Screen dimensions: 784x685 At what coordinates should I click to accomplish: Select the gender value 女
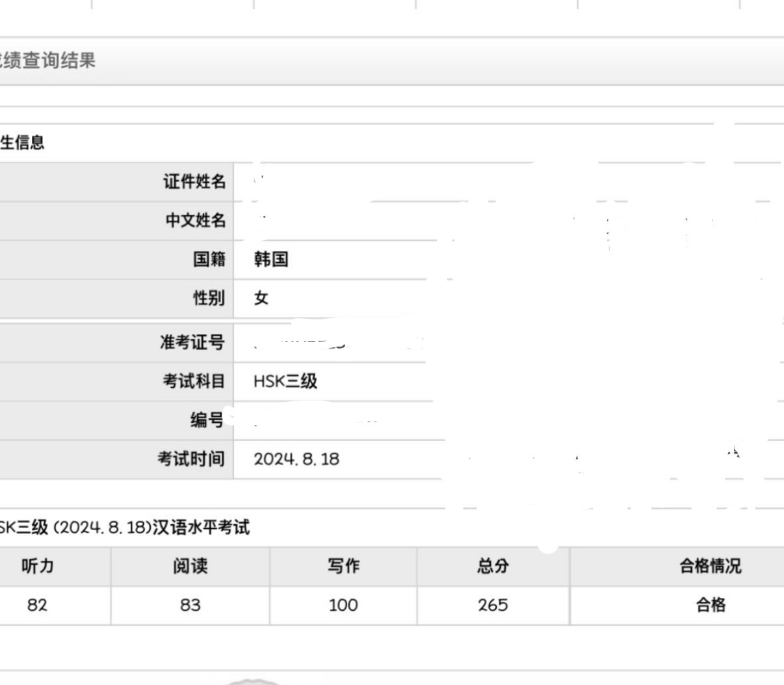261,298
